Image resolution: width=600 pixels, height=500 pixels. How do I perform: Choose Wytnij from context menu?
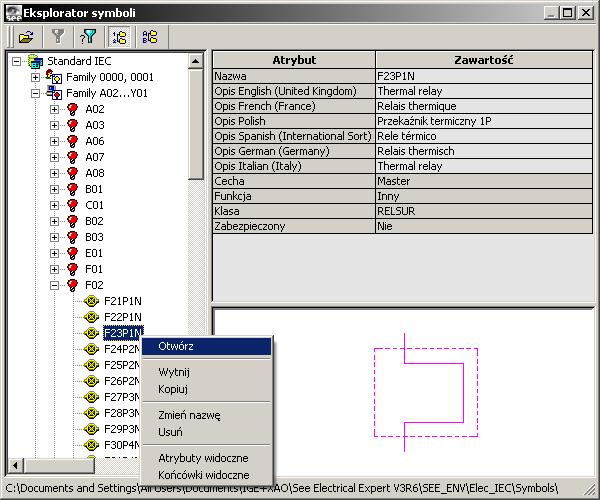coord(207,372)
